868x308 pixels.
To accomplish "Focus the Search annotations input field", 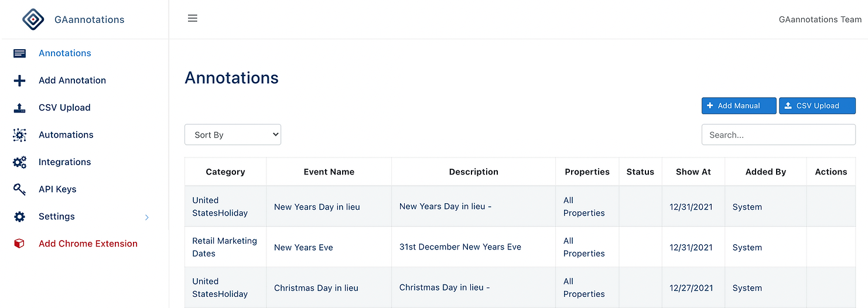I will click(x=778, y=135).
